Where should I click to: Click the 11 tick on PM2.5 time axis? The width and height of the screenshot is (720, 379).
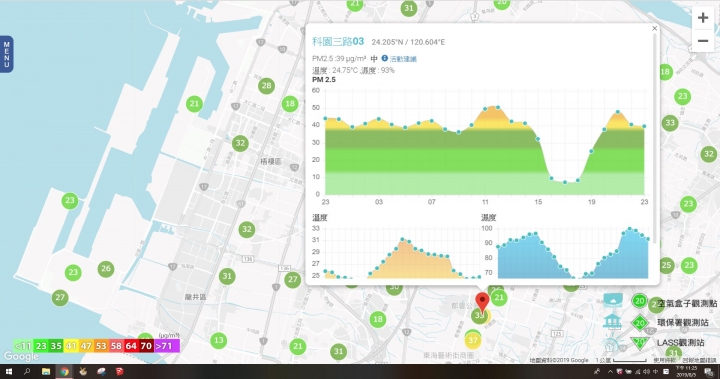485,202
